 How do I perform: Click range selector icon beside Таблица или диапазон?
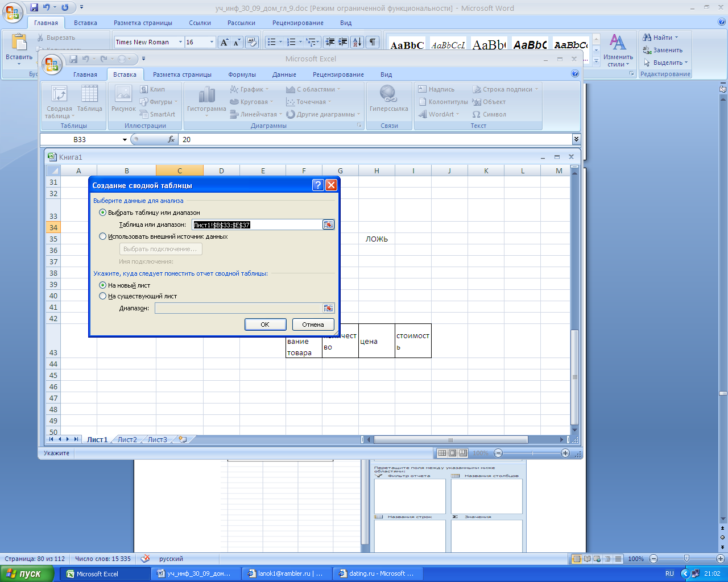[x=329, y=225]
